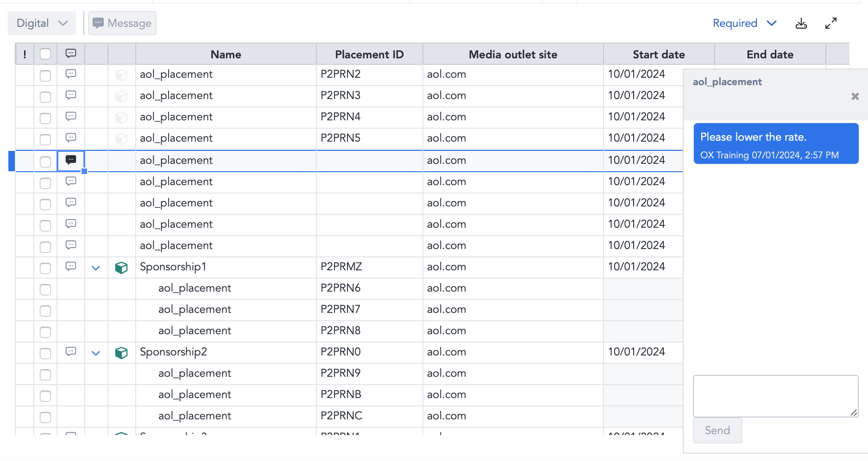The height and width of the screenshot is (461, 868).
Task: Click the P2PRN0 placement ID cell
Action: (369, 352)
